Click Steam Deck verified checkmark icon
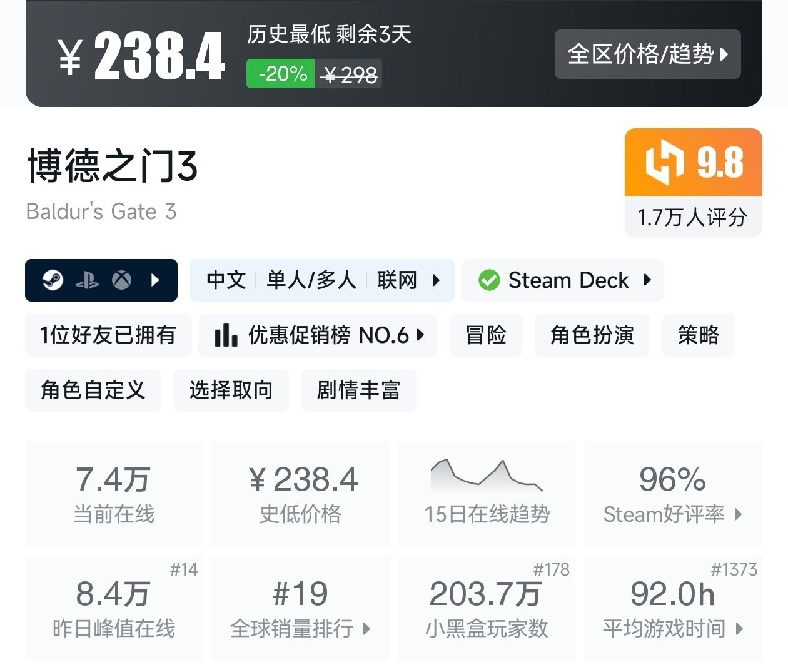788x672 pixels. pos(488,280)
